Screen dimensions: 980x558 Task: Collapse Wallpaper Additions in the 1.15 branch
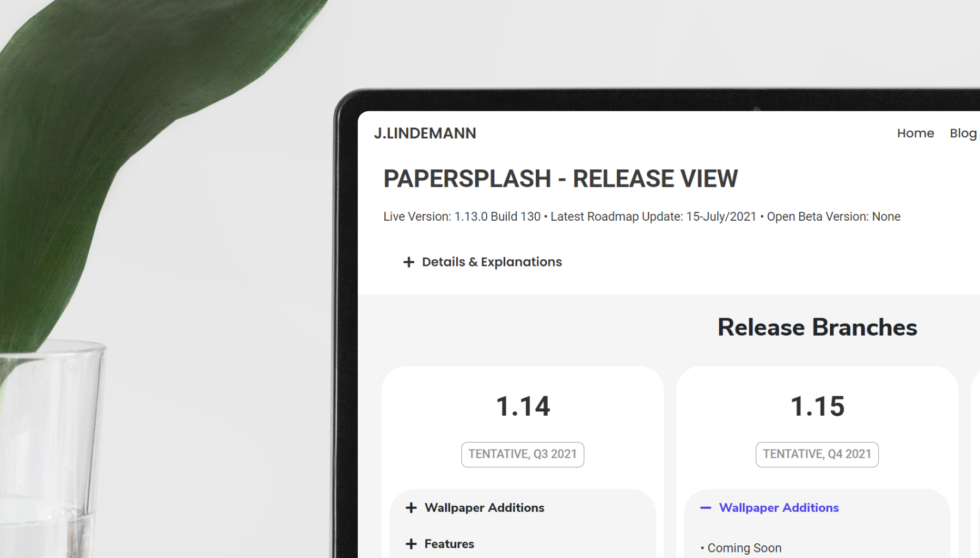pyautogui.click(x=779, y=508)
